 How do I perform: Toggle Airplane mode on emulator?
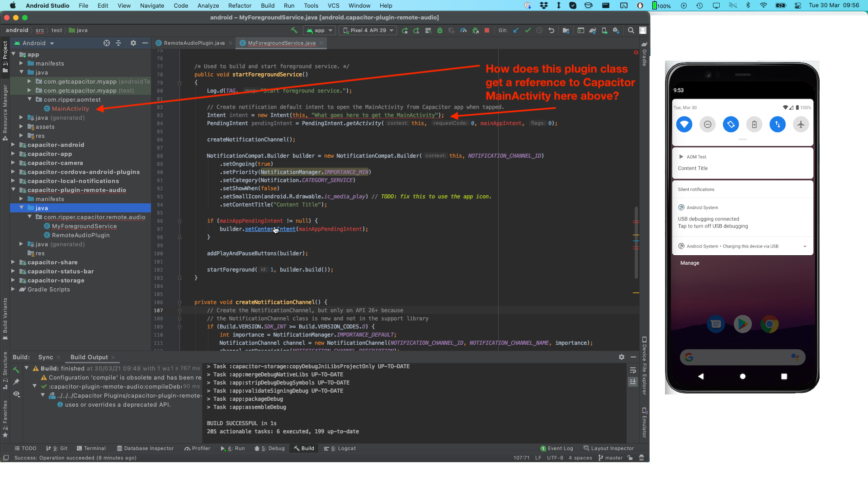coord(801,124)
